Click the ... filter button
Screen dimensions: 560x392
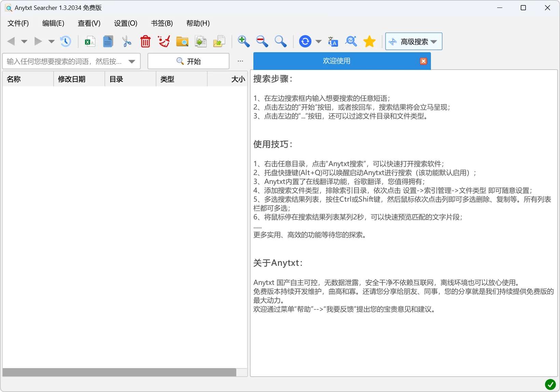pyautogui.click(x=240, y=61)
